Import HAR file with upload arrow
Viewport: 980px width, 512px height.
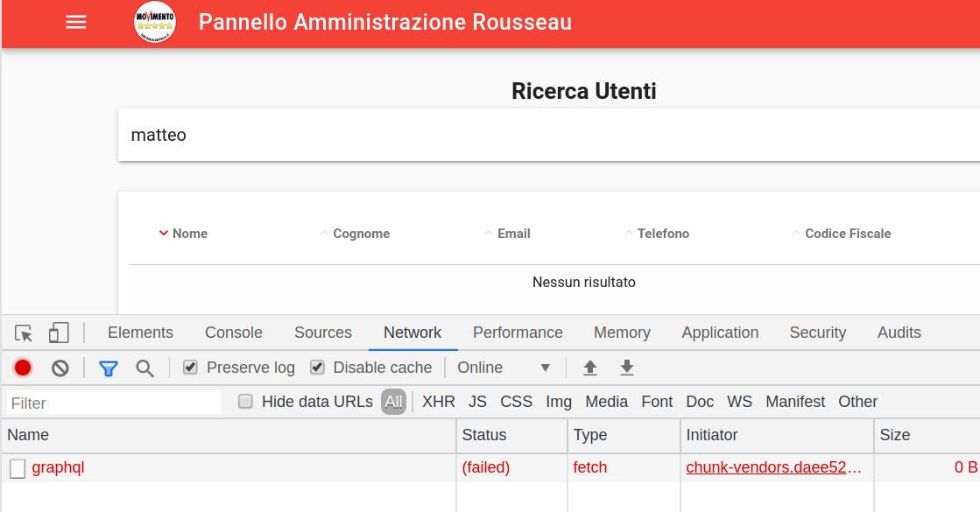coord(590,368)
